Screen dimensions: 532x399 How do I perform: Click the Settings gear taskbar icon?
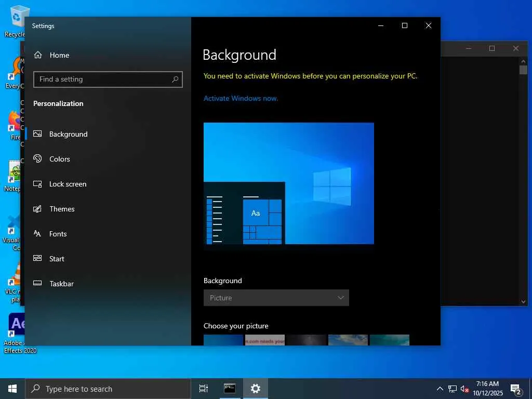pos(256,389)
